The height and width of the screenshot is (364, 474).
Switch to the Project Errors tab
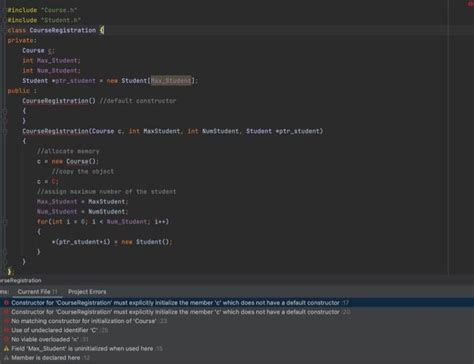tap(87, 292)
